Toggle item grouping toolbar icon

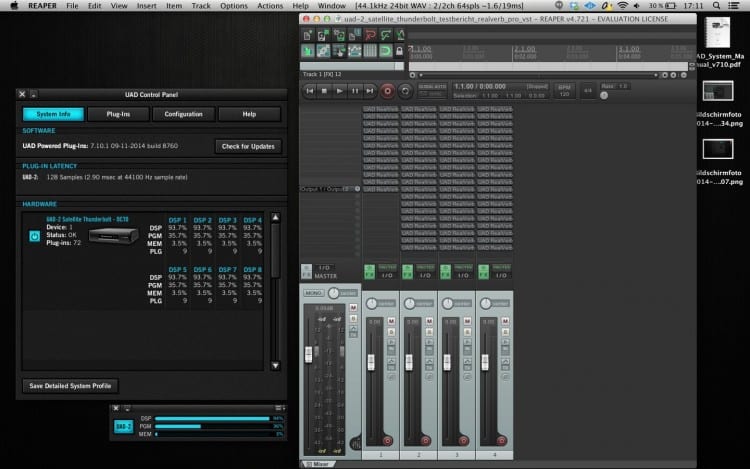tap(323, 51)
